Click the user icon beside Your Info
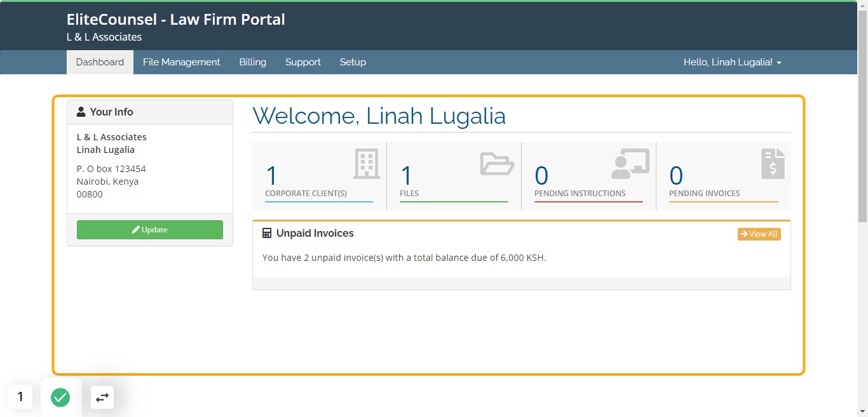The height and width of the screenshot is (417, 868). click(x=81, y=112)
